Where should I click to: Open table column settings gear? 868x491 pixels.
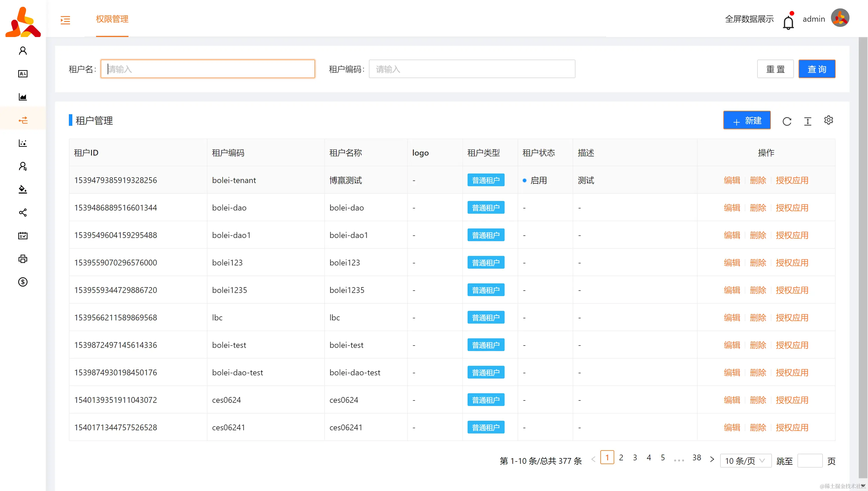828,120
